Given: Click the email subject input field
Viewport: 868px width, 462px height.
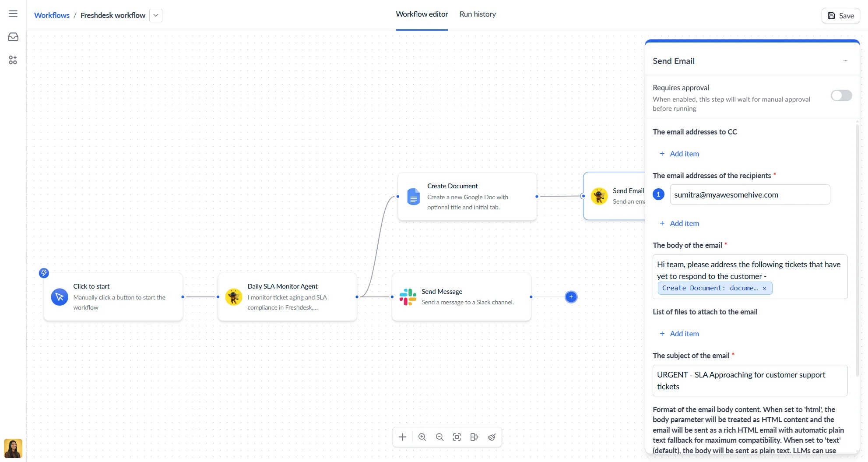Looking at the screenshot, I should pos(749,380).
